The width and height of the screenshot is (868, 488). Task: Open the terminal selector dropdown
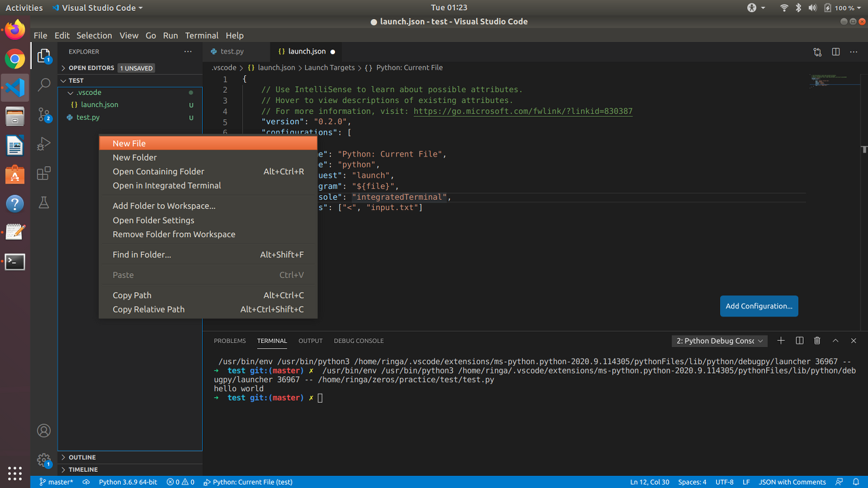click(719, 341)
